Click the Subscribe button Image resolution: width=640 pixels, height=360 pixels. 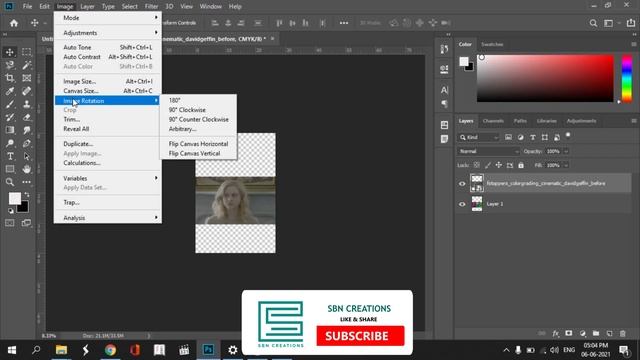pyautogui.click(x=360, y=336)
